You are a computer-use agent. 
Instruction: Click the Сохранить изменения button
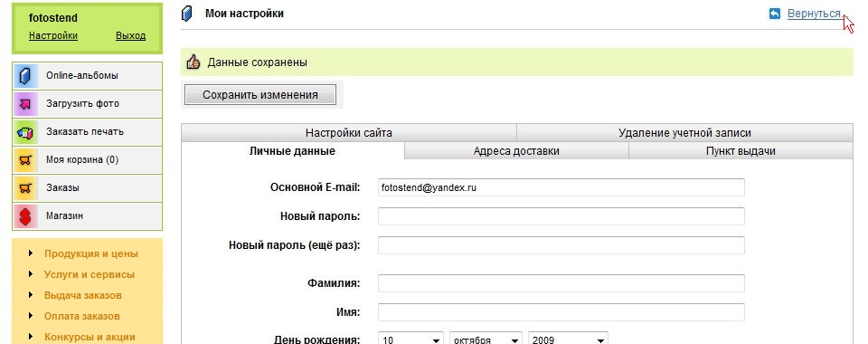point(260,95)
